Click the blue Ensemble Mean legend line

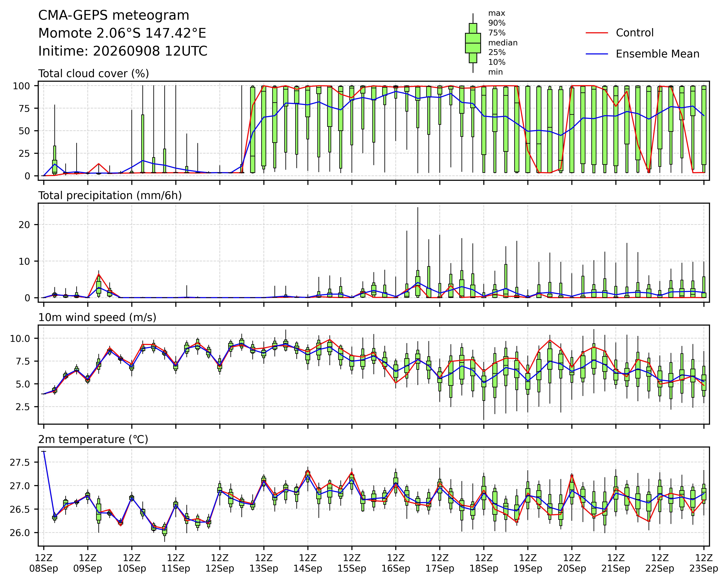pos(597,54)
